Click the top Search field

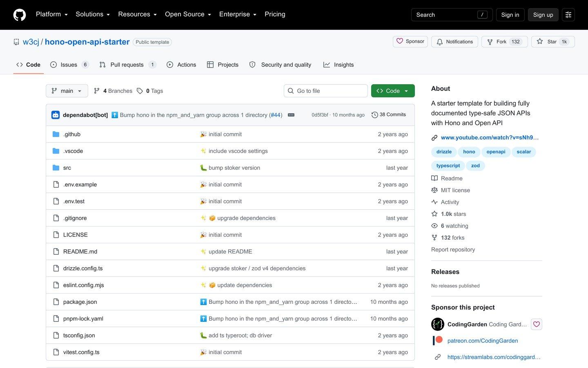[452, 15]
